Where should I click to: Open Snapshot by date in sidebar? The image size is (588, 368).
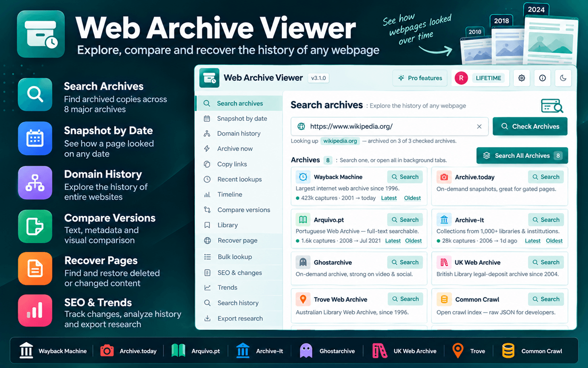(239, 119)
